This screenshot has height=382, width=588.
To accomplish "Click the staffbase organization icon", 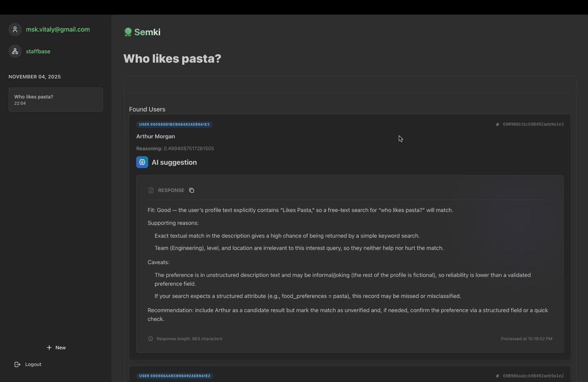I will (x=15, y=51).
